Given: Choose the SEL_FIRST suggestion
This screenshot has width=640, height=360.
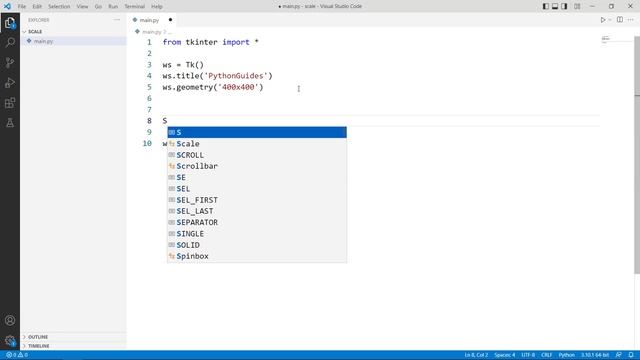Looking at the screenshot, I should (257, 200).
